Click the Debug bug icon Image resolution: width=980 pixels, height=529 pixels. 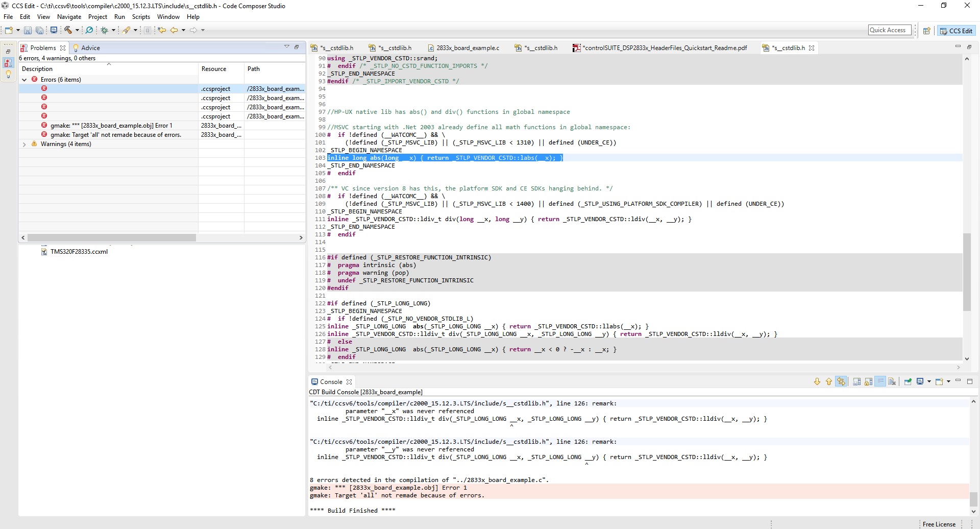tap(104, 30)
